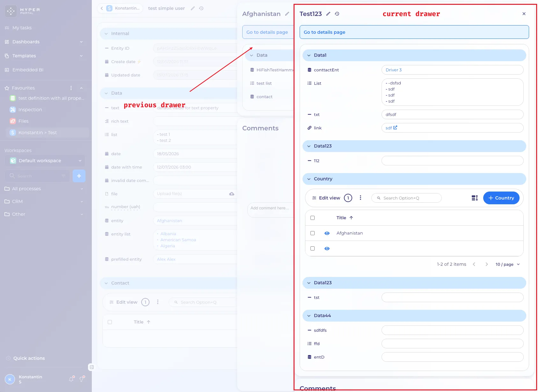Check the Afghanistan row checkbox
This screenshot has width=539, height=392.
pos(312,233)
